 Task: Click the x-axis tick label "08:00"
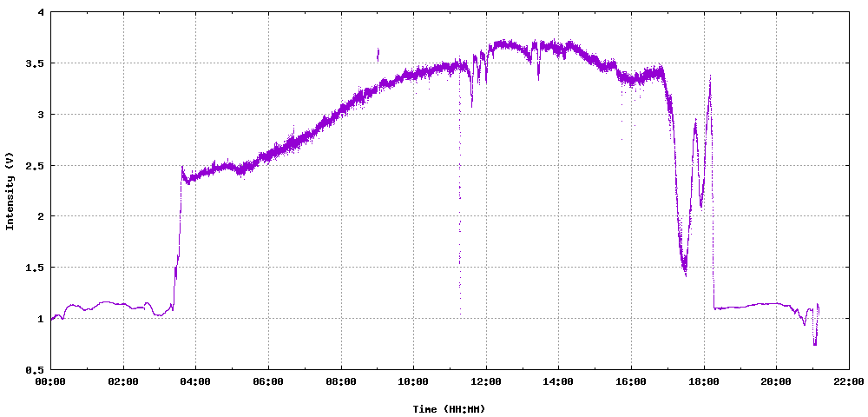[x=341, y=381]
